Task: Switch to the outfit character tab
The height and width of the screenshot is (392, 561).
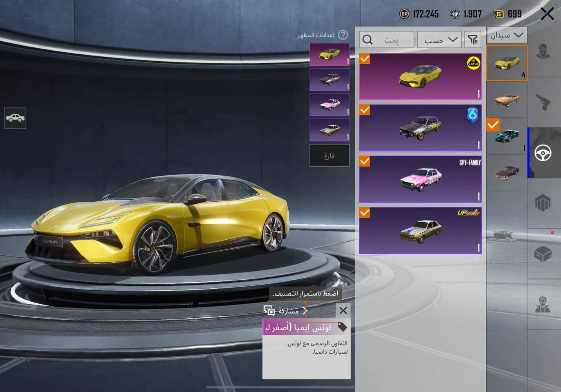Action: coord(543,52)
